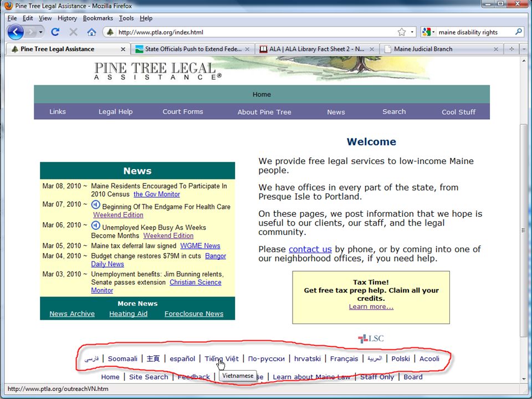Open the Edit menu
Image resolution: width=532 pixels, height=399 pixels.
click(x=28, y=18)
